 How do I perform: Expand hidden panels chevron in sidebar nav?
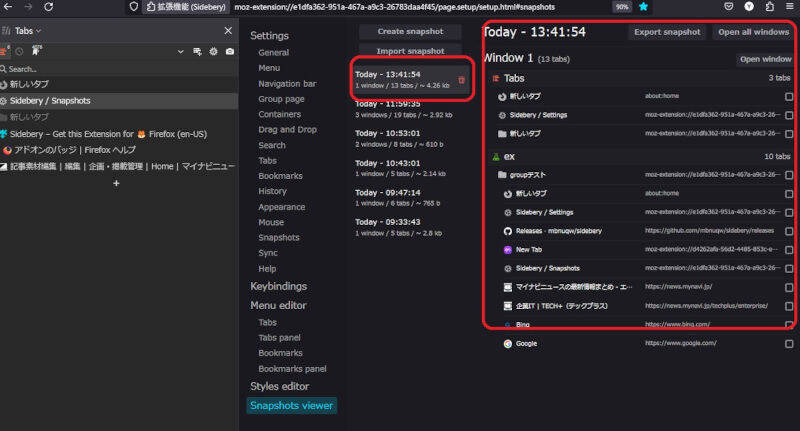(x=181, y=52)
